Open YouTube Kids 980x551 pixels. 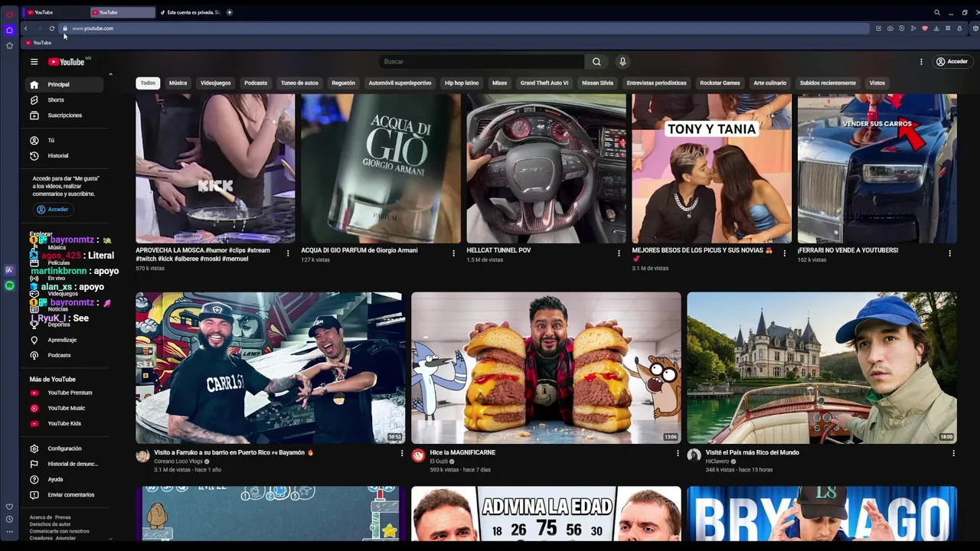[x=64, y=423]
